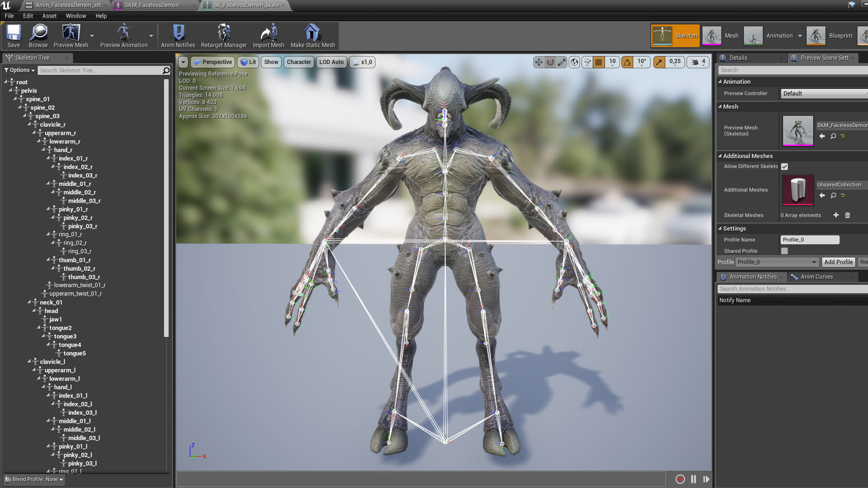Open the File menu
Screen dimensions: 868x488
9,16
